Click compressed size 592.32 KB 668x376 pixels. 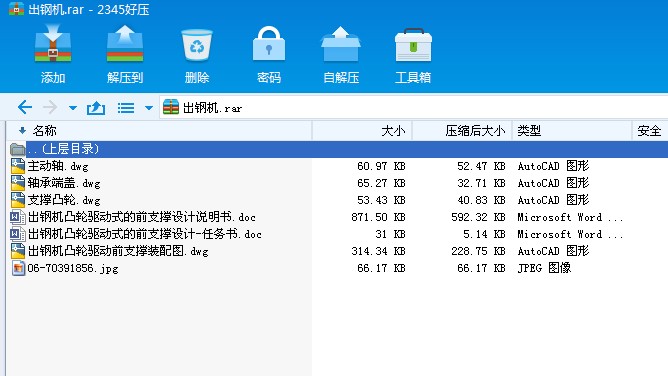pyautogui.click(x=478, y=217)
